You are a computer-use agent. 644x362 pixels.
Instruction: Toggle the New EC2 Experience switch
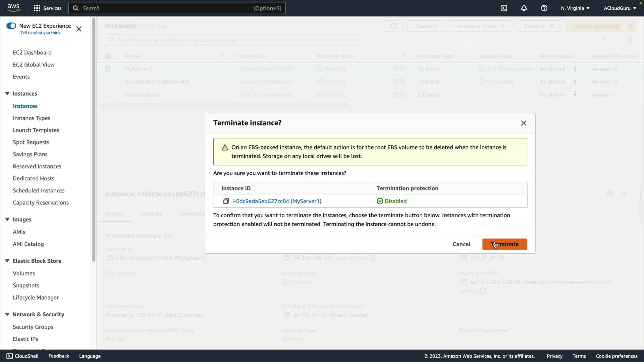[x=11, y=26]
